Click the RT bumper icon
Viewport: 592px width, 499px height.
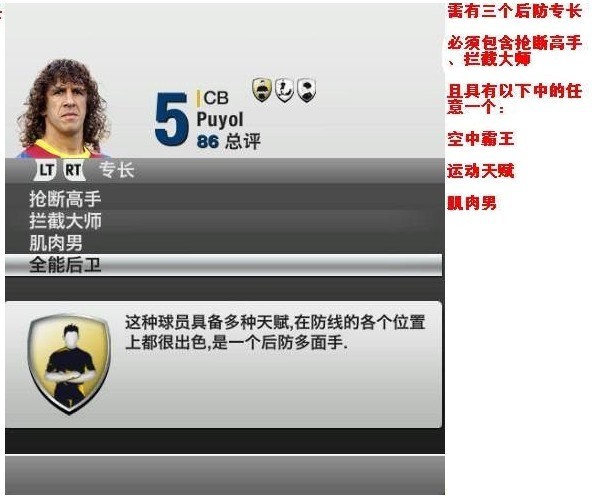tap(73, 170)
